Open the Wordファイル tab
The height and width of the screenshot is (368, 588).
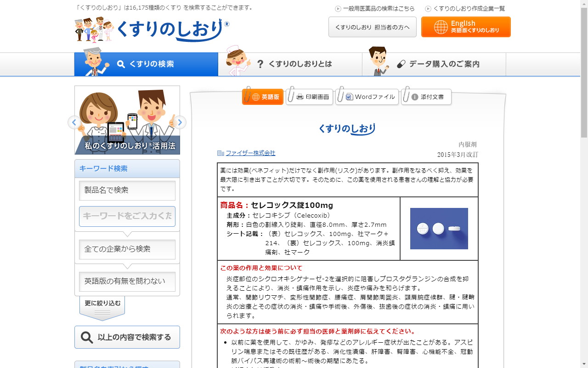(x=367, y=97)
